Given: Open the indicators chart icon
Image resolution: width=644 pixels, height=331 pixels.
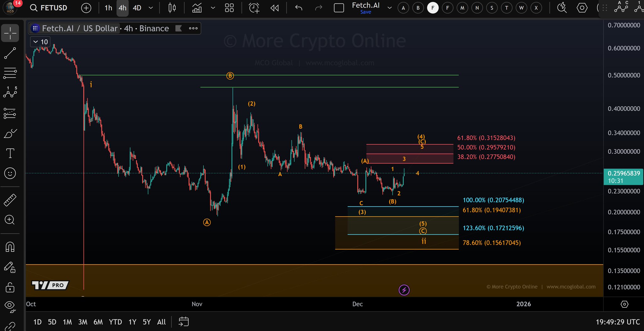Looking at the screenshot, I should [x=197, y=8].
